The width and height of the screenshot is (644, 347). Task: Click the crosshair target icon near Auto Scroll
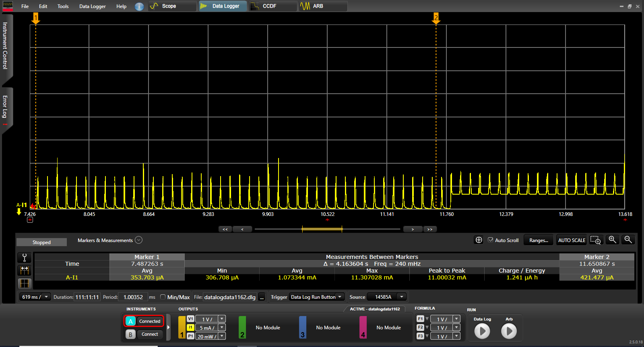(479, 240)
